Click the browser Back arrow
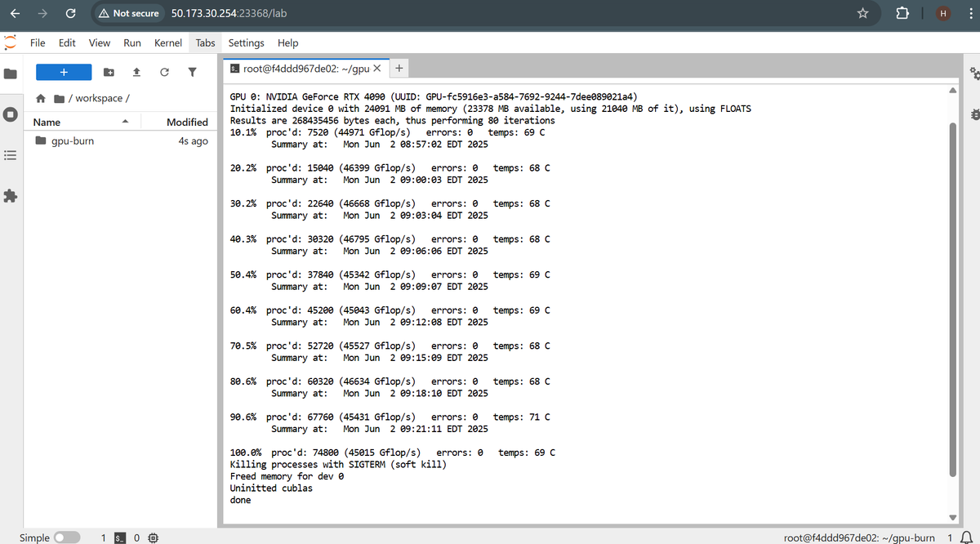980x544 pixels. (x=15, y=13)
